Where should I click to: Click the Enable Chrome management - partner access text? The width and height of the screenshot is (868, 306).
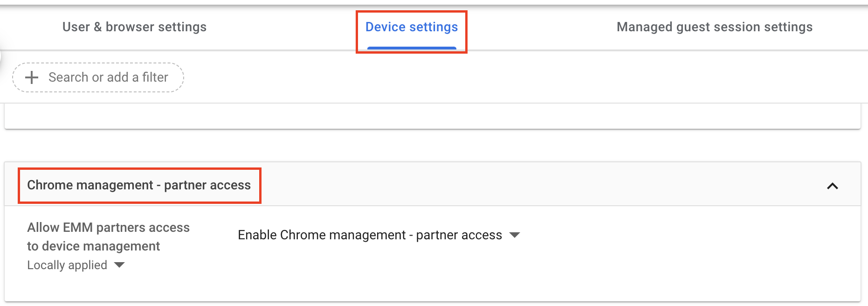(370, 235)
